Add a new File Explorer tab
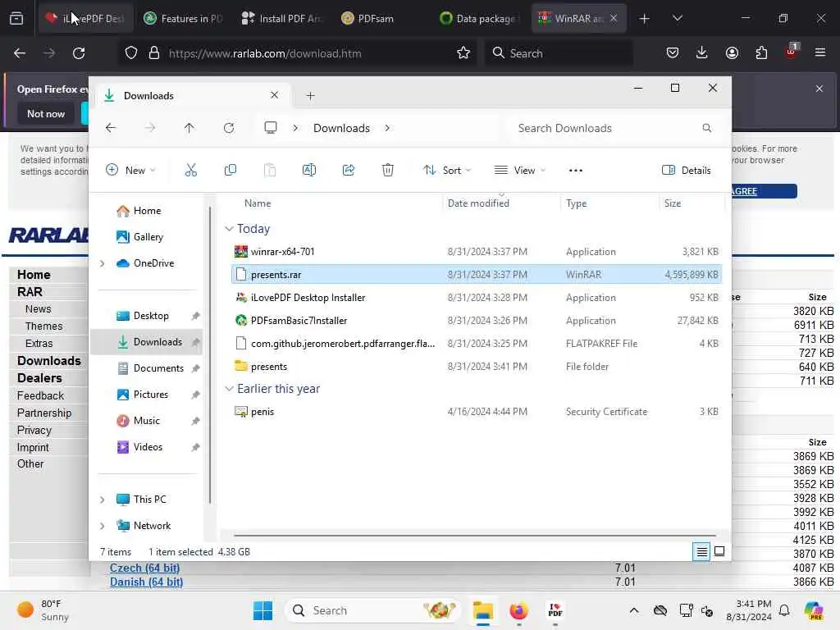Viewport: 840px width, 630px height. coord(310,96)
